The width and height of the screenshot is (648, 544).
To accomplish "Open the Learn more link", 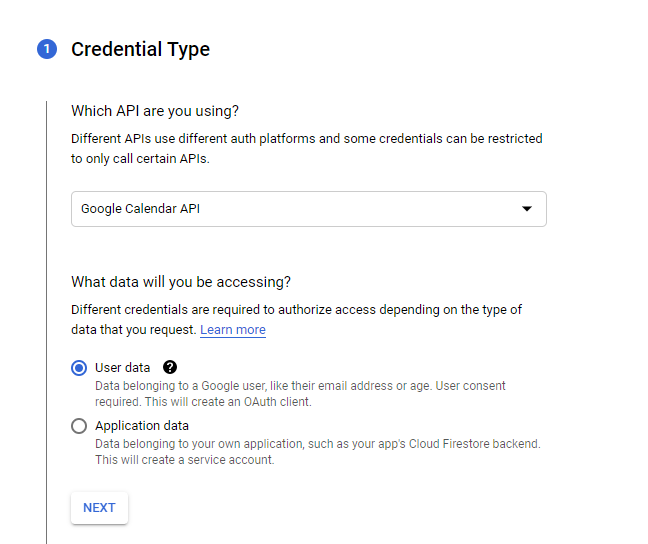I will point(233,330).
